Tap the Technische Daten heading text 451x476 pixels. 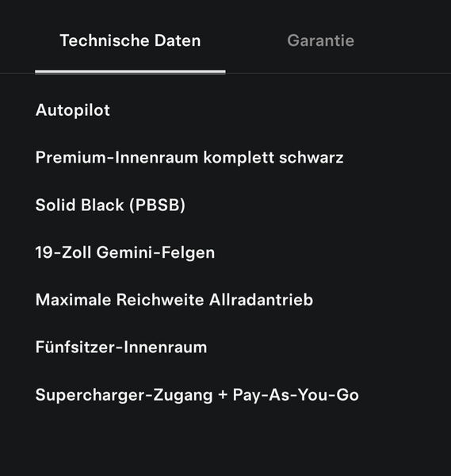(131, 40)
